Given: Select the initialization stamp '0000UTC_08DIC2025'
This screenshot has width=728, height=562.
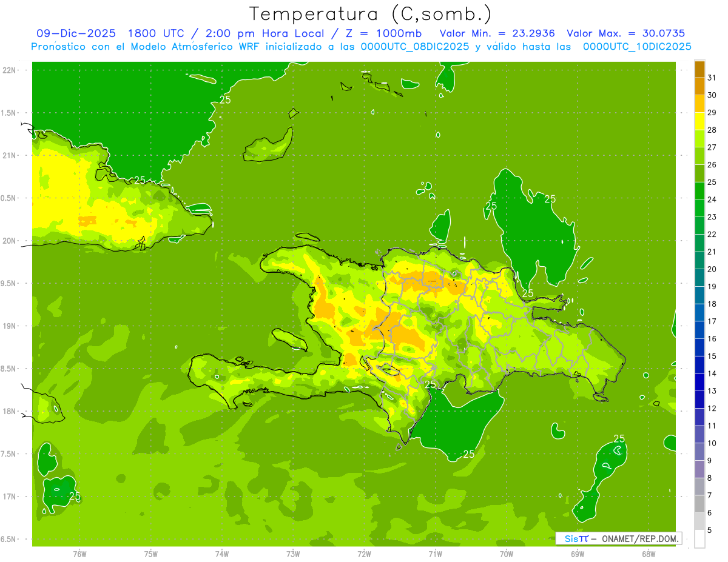Looking at the screenshot, I should pos(415,47).
